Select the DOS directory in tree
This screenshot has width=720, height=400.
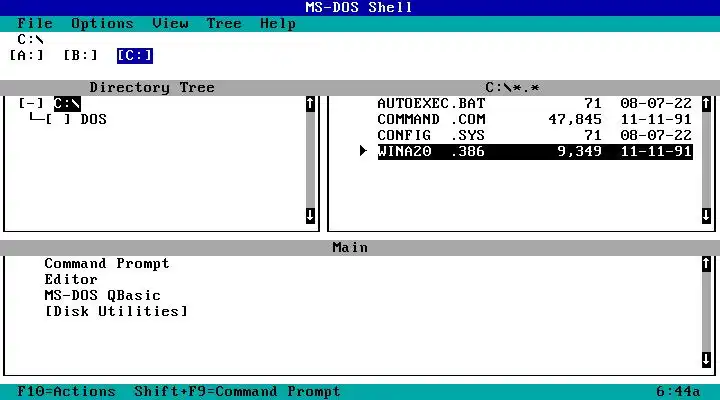tap(94, 119)
